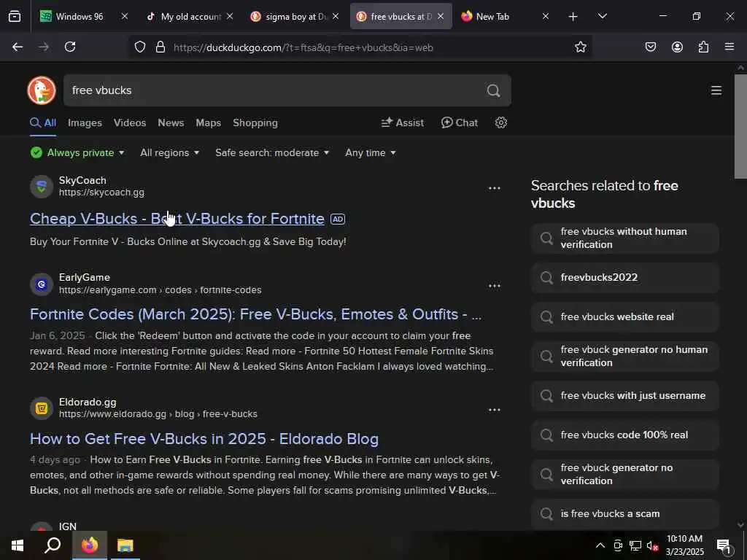Search free vbucks code 100% real
Screen dimensions: 747x560
click(x=624, y=435)
